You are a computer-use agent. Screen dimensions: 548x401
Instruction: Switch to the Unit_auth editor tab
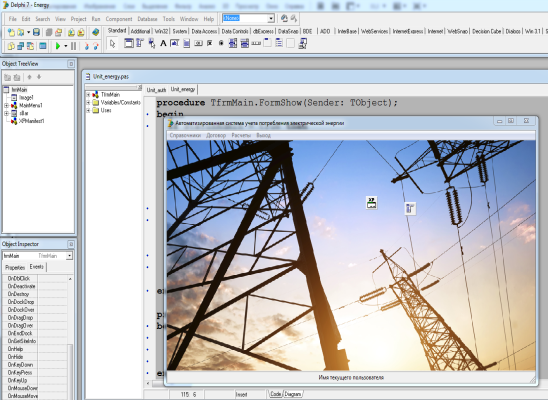(156, 90)
